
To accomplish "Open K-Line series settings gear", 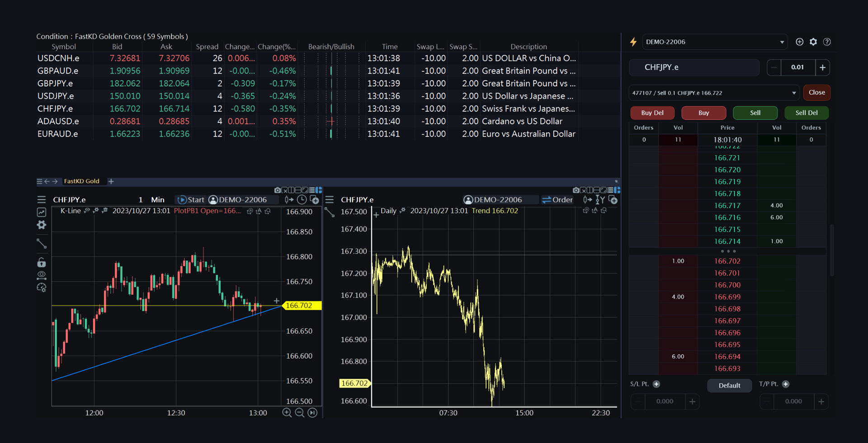I will click(96, 210).
